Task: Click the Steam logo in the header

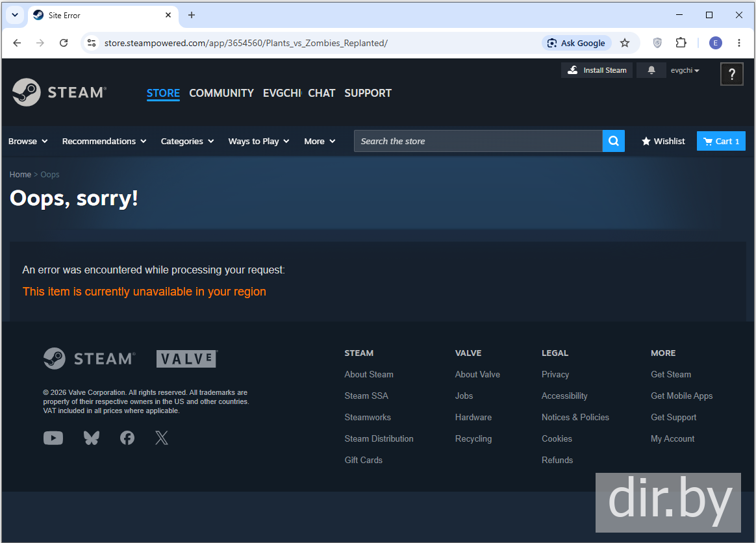Action: (x=59, y=92)
